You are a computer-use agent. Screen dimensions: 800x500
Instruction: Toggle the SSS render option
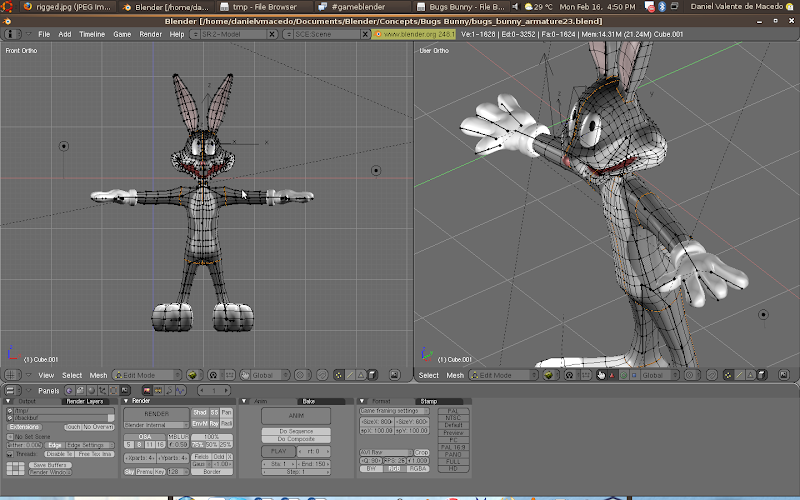pyautogui.click(x=214, y=412)
